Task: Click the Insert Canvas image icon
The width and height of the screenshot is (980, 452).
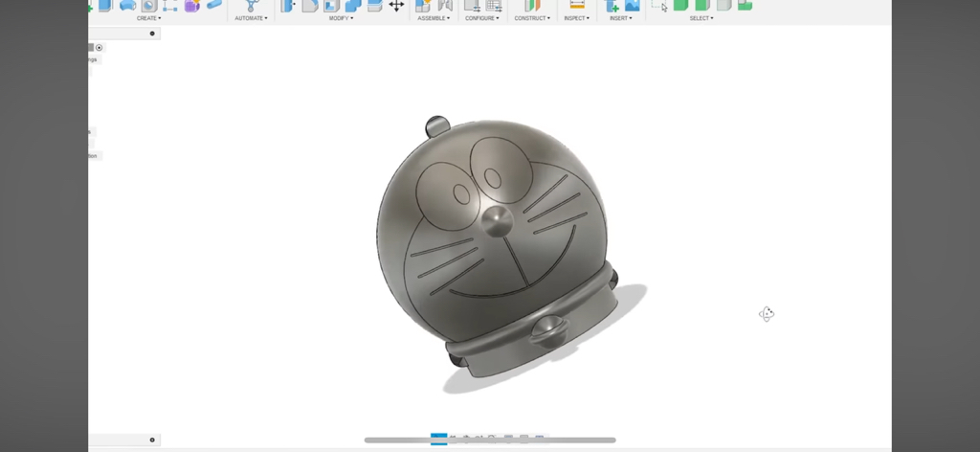Action: pyautogui.click(x=633, y=6)
